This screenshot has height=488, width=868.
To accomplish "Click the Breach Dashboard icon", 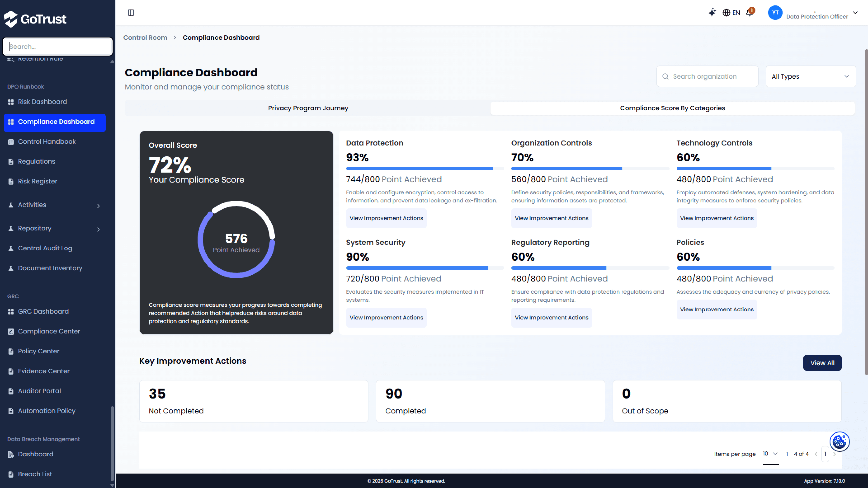I will [11, 455].
